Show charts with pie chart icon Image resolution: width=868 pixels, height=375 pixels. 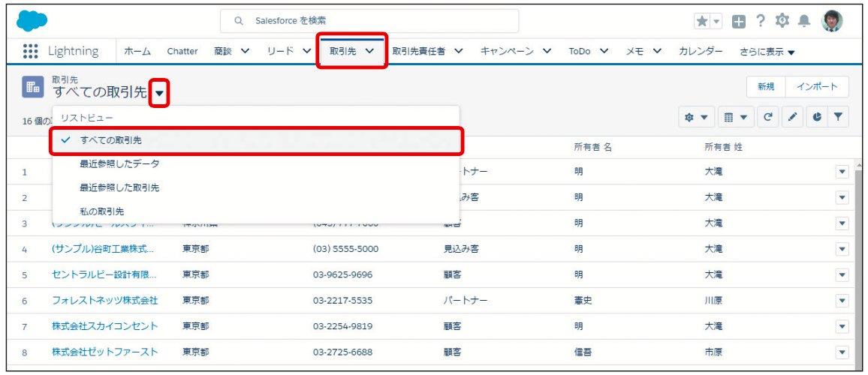click(817, 117)
